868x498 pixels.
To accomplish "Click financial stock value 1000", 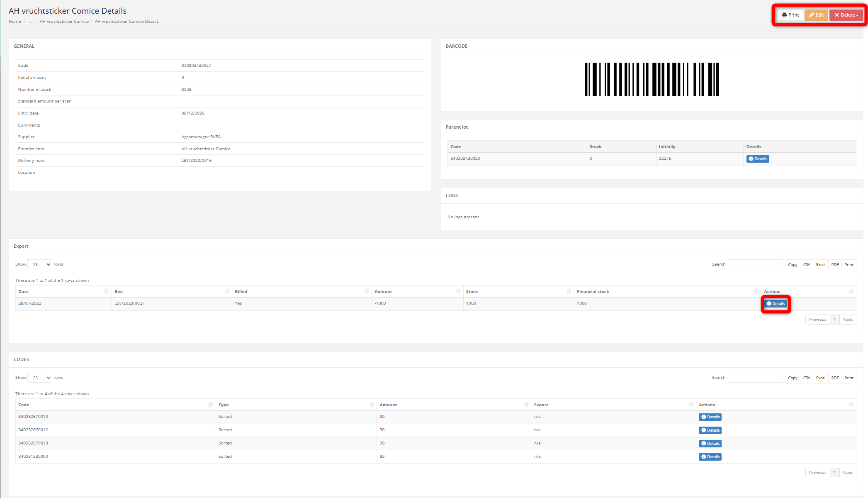I will pos(582,303).
